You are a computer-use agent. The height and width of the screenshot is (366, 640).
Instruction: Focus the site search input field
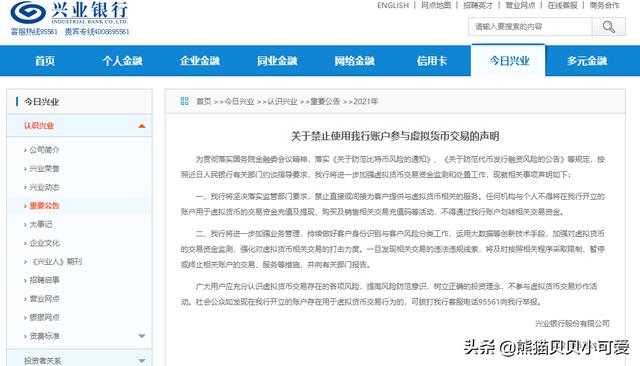tap(530, 27)
